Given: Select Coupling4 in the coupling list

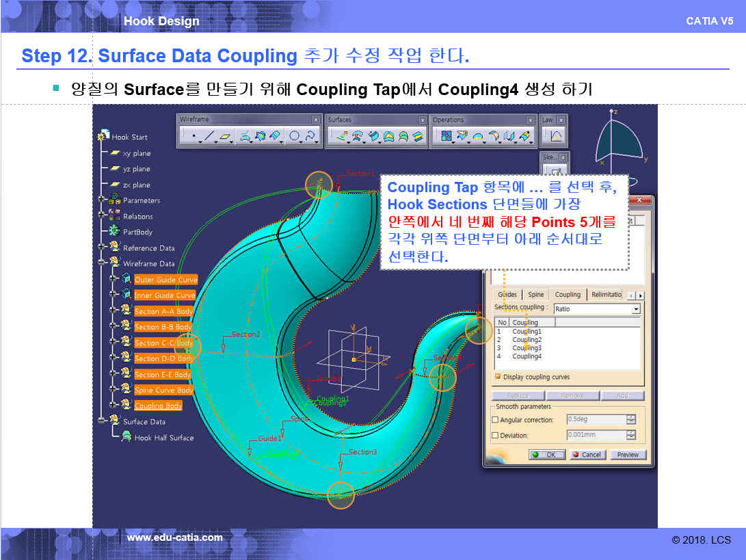Looking at the screenshot, I should click(527, 356).
